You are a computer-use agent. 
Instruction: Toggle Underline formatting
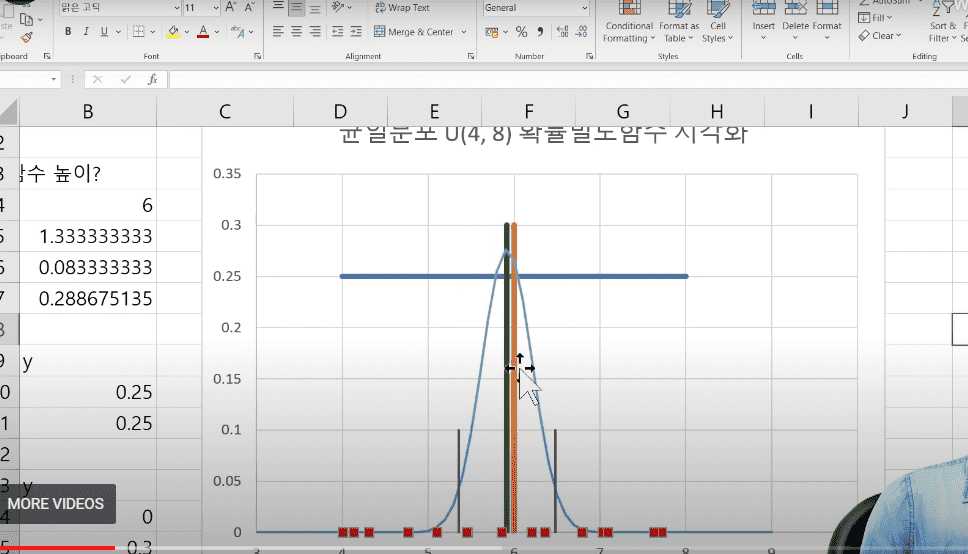coord(104,31)
